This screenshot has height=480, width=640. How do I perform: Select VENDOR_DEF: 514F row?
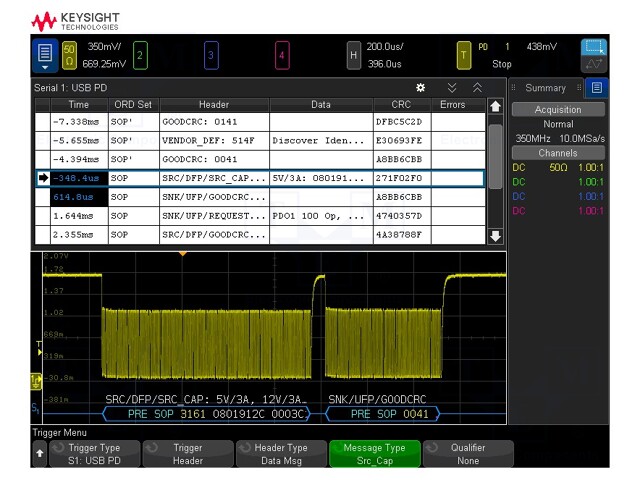pos(260,140)
